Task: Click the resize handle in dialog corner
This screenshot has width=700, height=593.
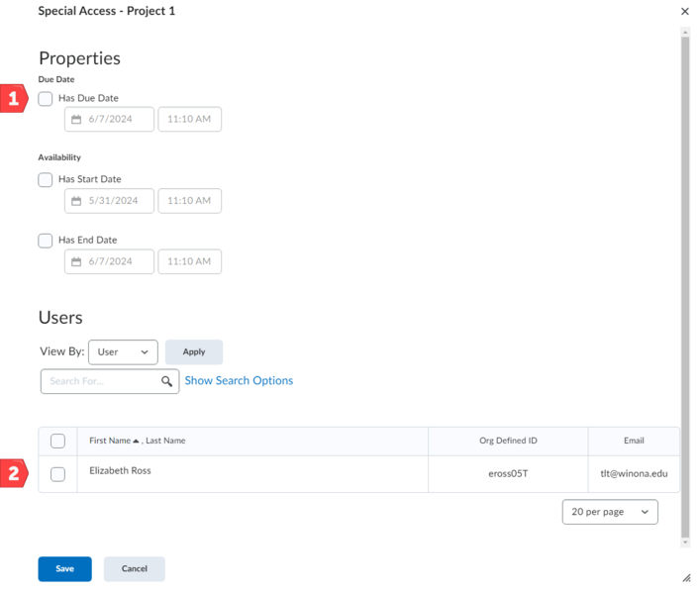Action: point(686,577)
